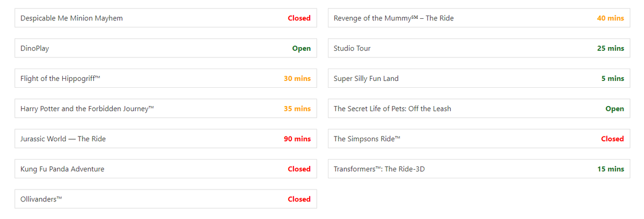Viewport: 644px width, 219px height.
Task: Click the 15 mins wait time label
Action: 611,169
